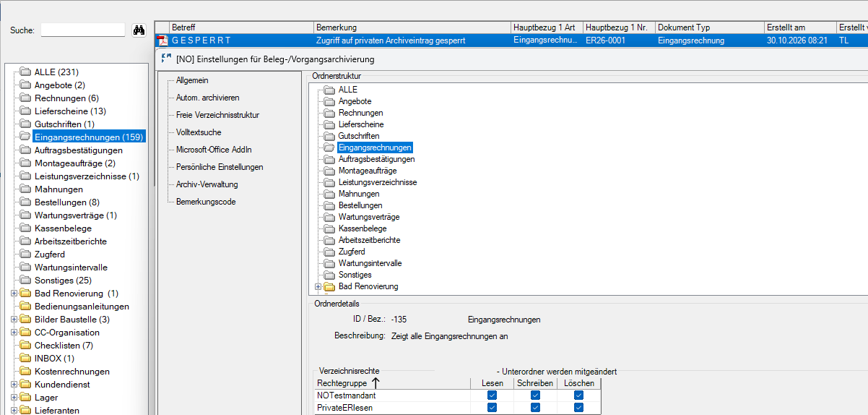Click the Angebote (2) folder icon
The width and height of the screenshot is (868, 415).
pos(26,85)
